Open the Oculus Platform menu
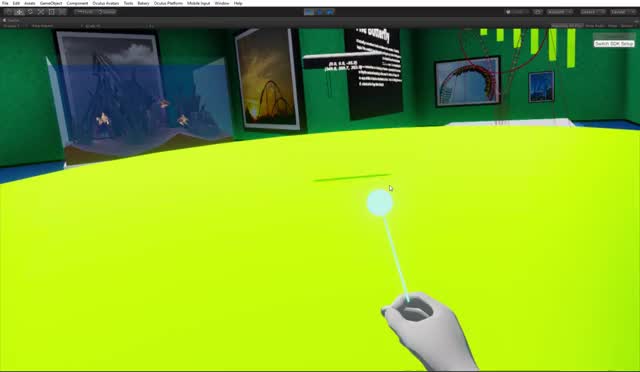The image size is (640, 372). coord(168,3)
